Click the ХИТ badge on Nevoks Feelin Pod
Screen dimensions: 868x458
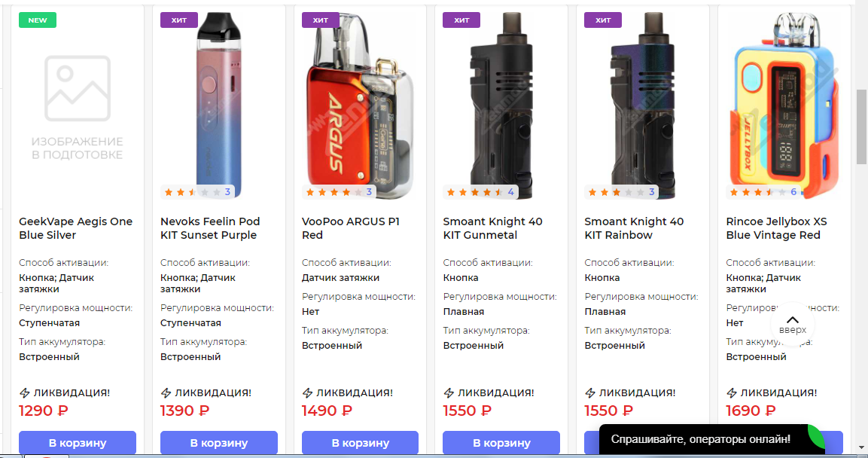(x=178, y=20)
